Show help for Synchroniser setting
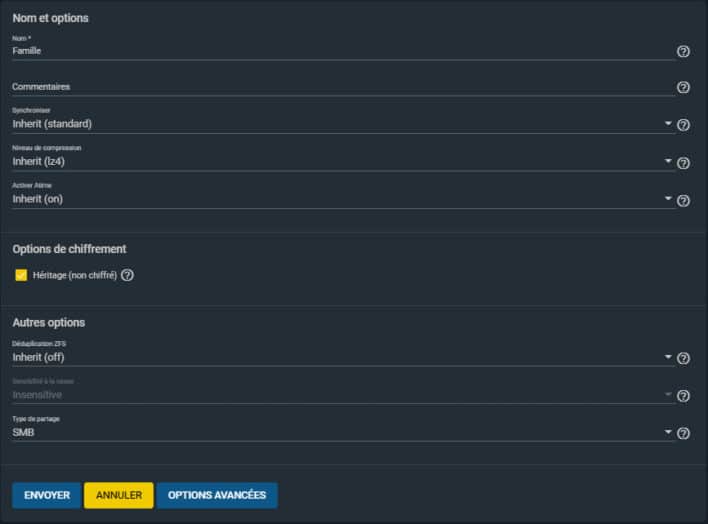 pyautogui.click(x=683, y=125)
